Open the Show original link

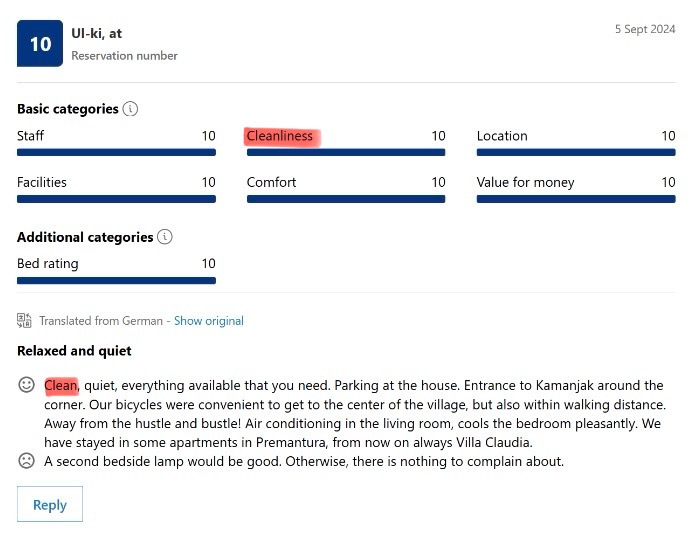coord(209,321)
